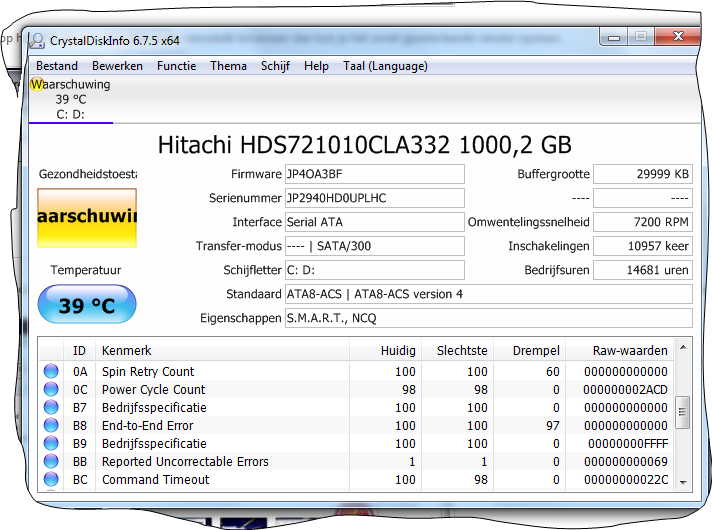The image size is (712, 530).
Task: Open the Bestand menu
Action: click(57, 66)
